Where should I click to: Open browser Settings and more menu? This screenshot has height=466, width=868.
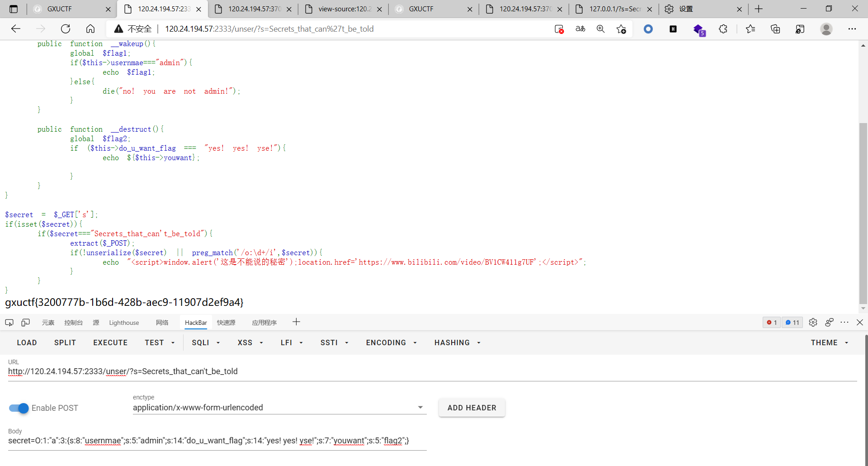point(852,29)
